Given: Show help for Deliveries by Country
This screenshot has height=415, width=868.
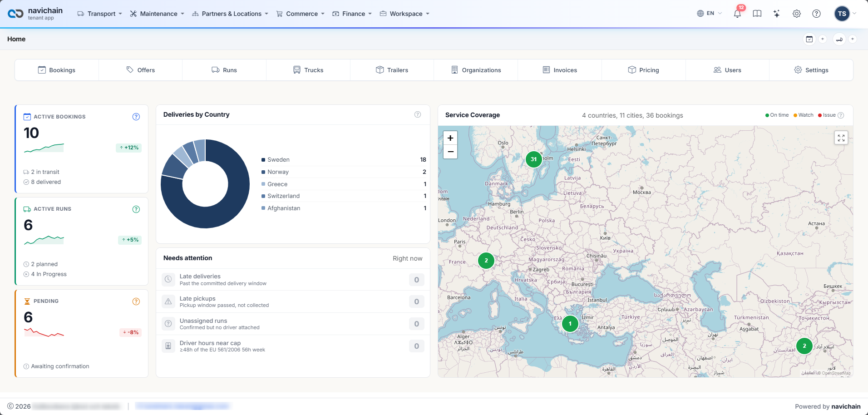Looking at the screenshot, I should (418, 114).
